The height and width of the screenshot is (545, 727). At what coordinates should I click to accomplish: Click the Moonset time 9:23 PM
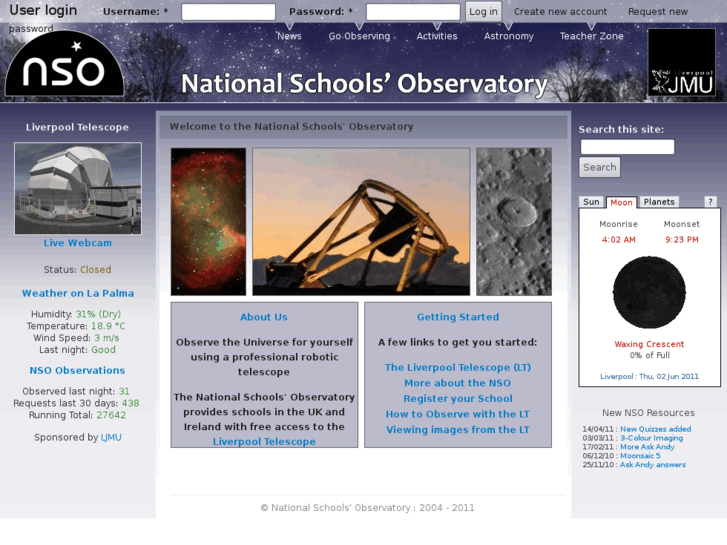682,240
